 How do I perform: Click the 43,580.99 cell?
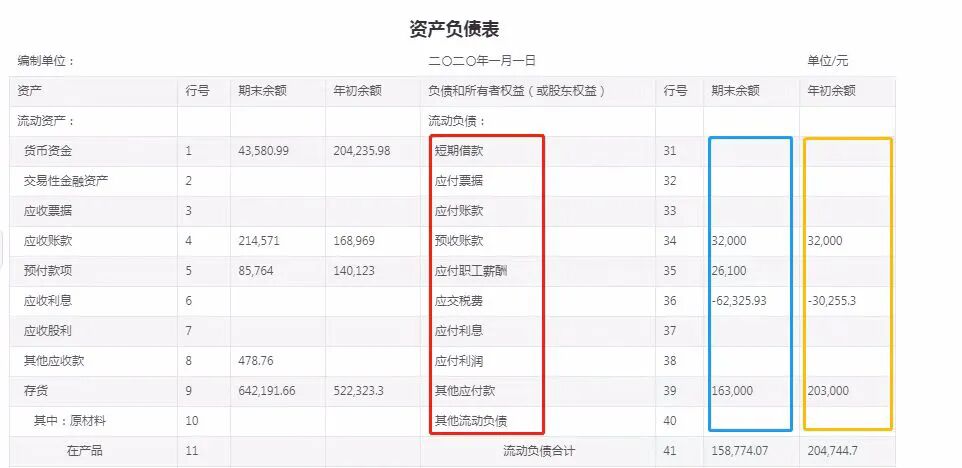click(x=263, y=151)
